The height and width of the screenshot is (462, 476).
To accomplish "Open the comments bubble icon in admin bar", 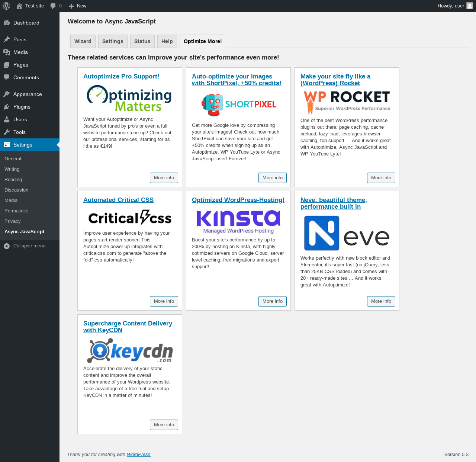I will [53, 6].
